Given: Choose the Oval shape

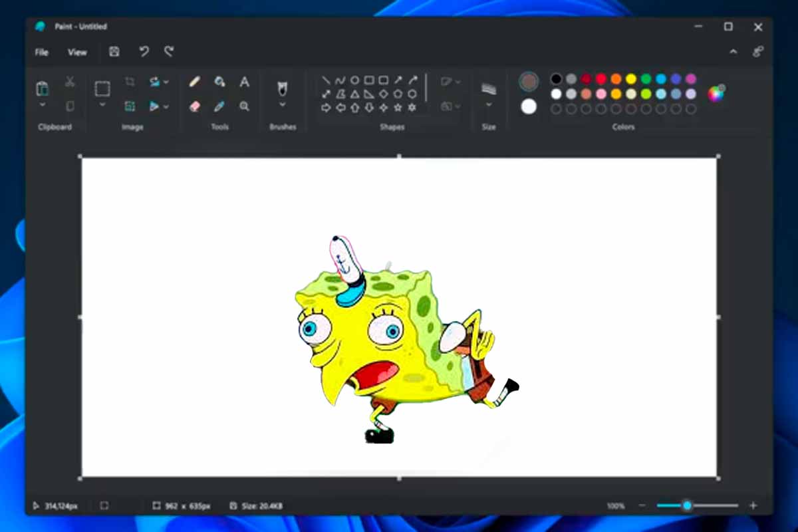Looking at the screenshot, I should click(x=355, y=79).
